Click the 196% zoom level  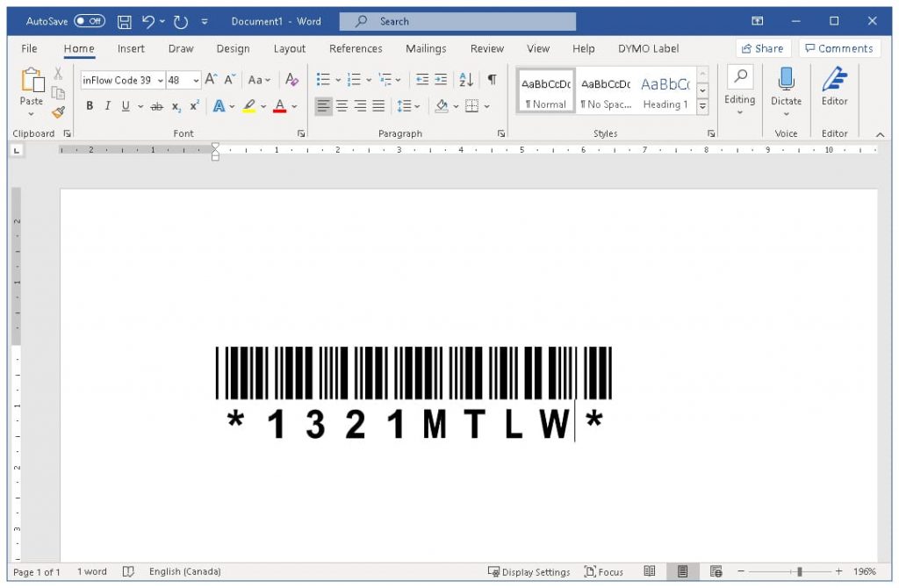coord(865,571)
